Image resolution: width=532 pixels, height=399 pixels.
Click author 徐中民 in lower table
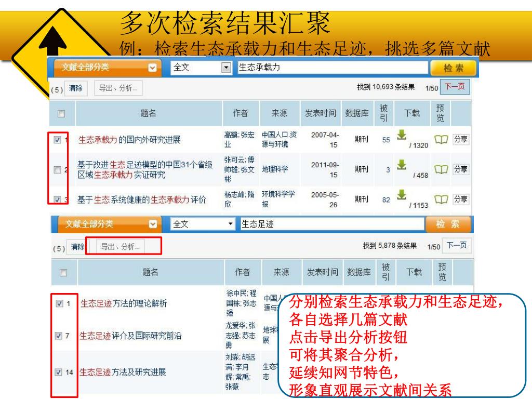tap(237, 293)
